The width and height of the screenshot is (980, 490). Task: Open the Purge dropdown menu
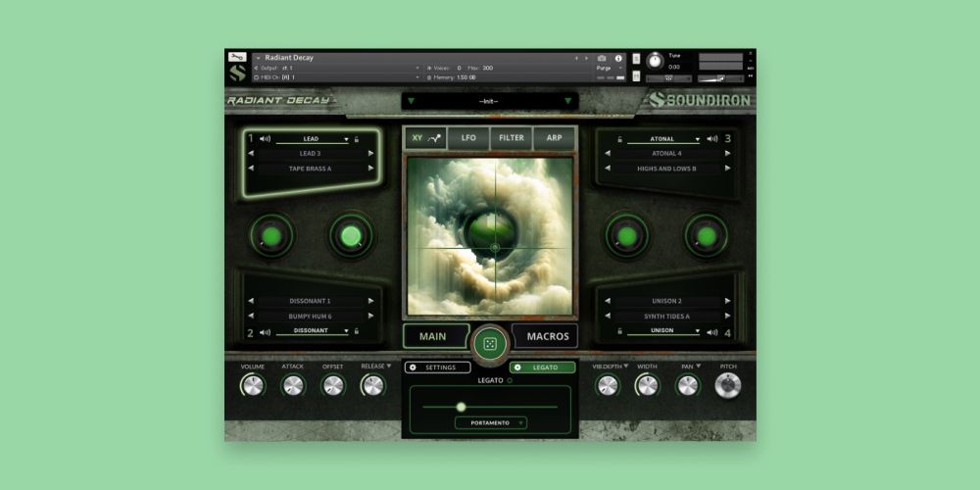[x=610, y=69]
